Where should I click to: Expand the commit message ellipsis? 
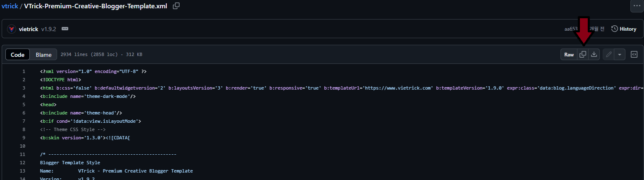65,29
